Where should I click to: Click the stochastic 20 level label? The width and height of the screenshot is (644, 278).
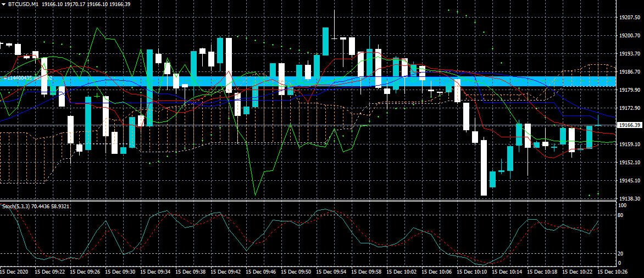621,253
